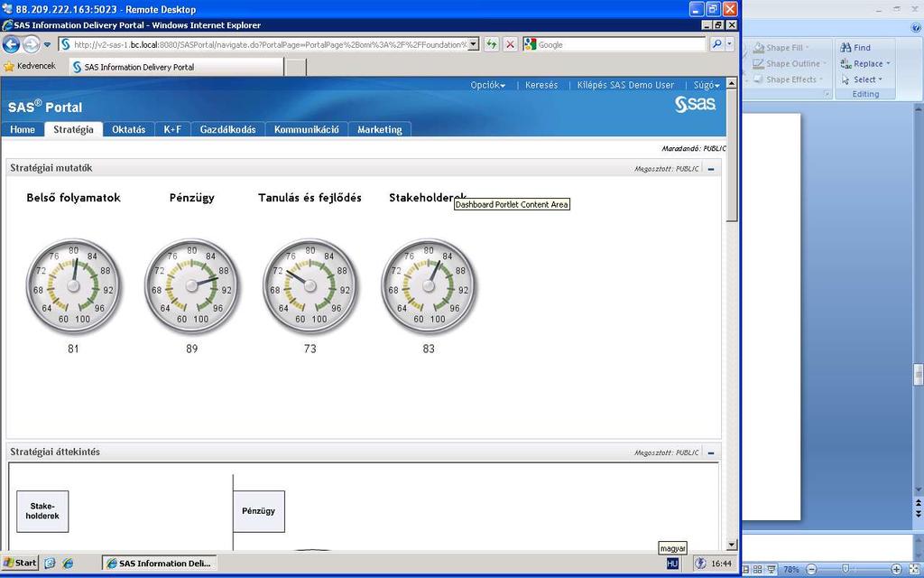924x578 pixels.
Task: Open Kedvencek favorites star button
Action: (x=30, y=66)
